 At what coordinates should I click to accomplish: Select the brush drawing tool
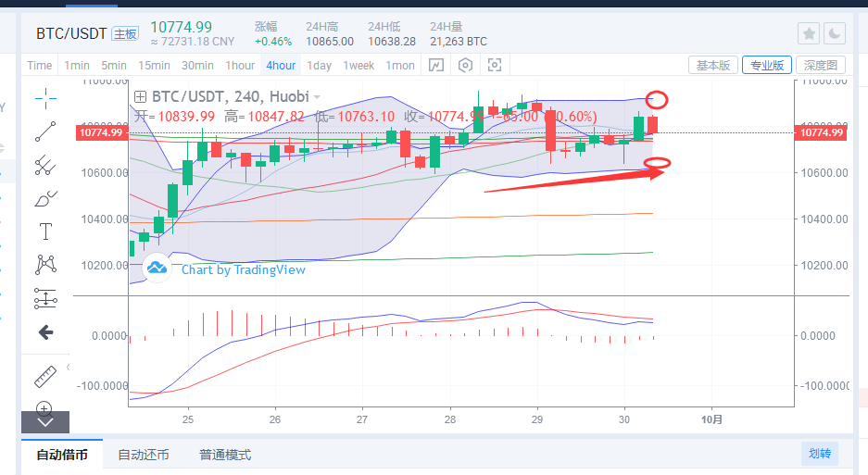[x=45, y=198]
